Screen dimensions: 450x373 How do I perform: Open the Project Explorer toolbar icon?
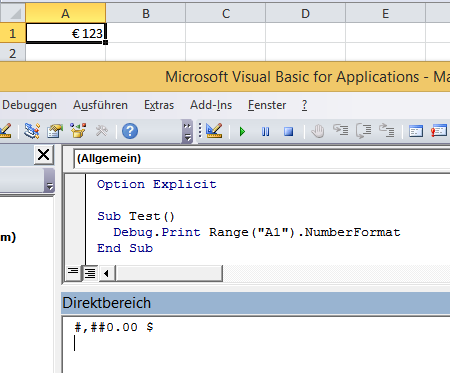point(32,131)
